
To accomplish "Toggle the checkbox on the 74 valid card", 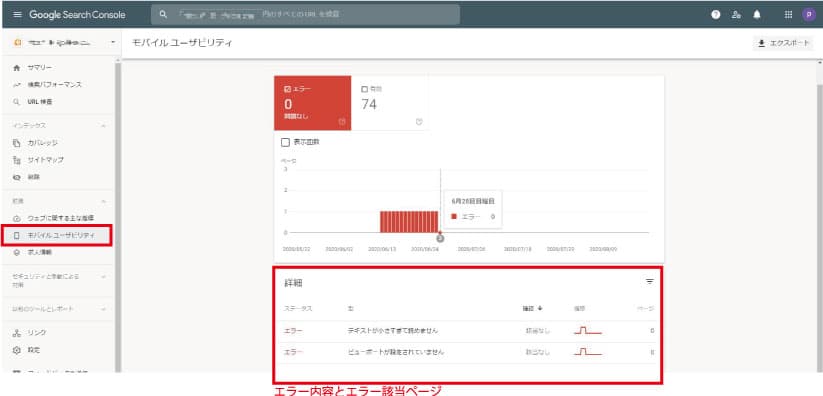I will pos(365,89).
